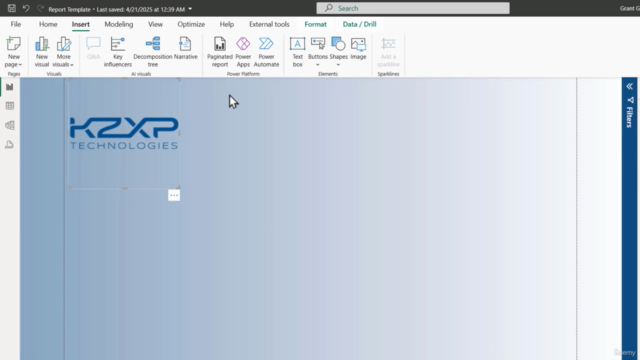This screenshot has height=360, width=640.
Task: Switch to the View tab
Action: [x=155, y=24]
